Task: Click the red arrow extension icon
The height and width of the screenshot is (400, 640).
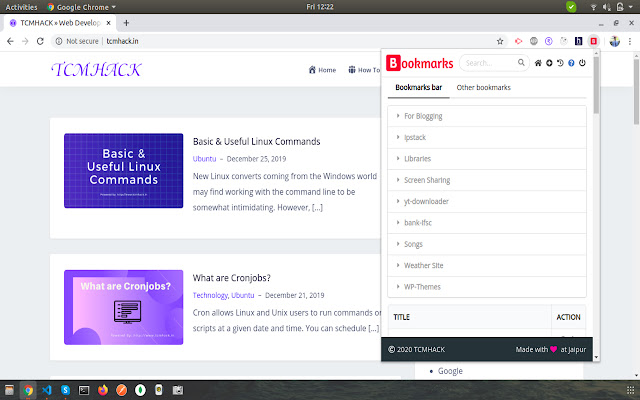Action: pos(518,41)
